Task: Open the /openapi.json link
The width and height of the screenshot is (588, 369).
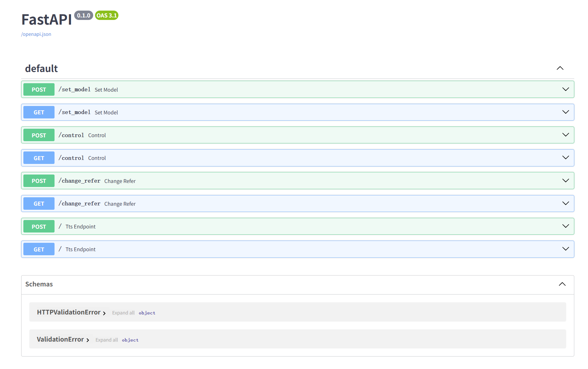Action: (36, 34)
